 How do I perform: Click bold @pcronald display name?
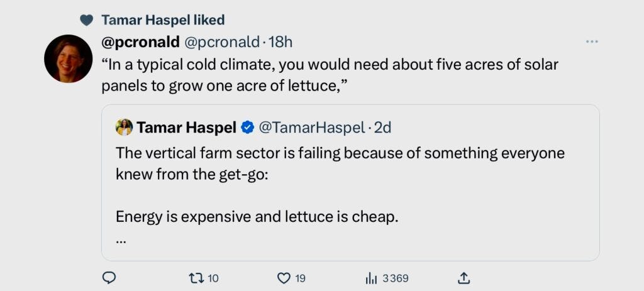140,42
